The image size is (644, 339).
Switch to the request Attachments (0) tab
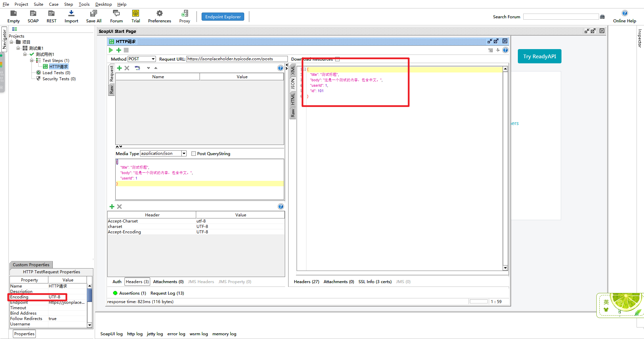[x=168, y=282]
